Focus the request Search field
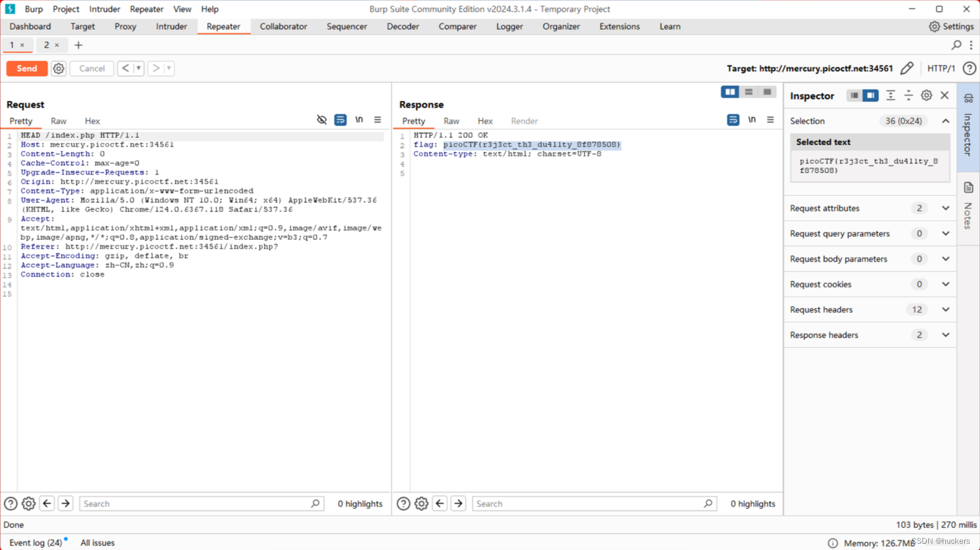 [x=201, y=504]
